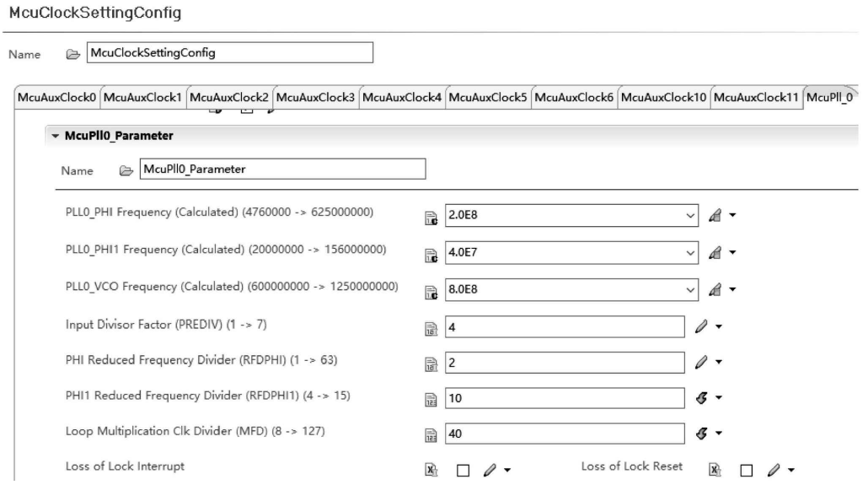This screenshot has width=868, height=490.
Task: Open the arrow menu next to MFD revert icon
Action: click(x=719, y=433)
